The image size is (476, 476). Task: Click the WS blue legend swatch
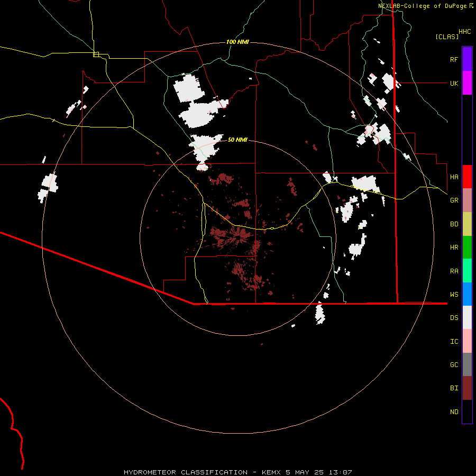click(x=467, y=294)
